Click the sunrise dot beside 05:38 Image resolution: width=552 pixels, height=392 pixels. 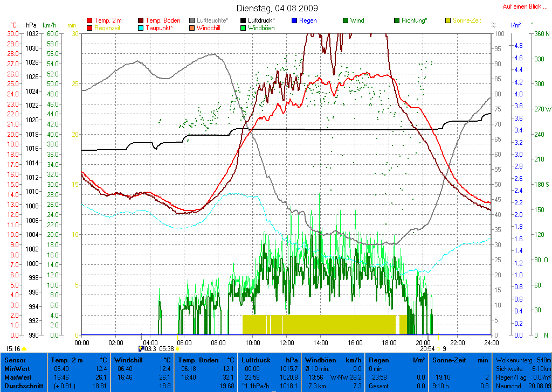pyautogui.click(x=177, y=349)
